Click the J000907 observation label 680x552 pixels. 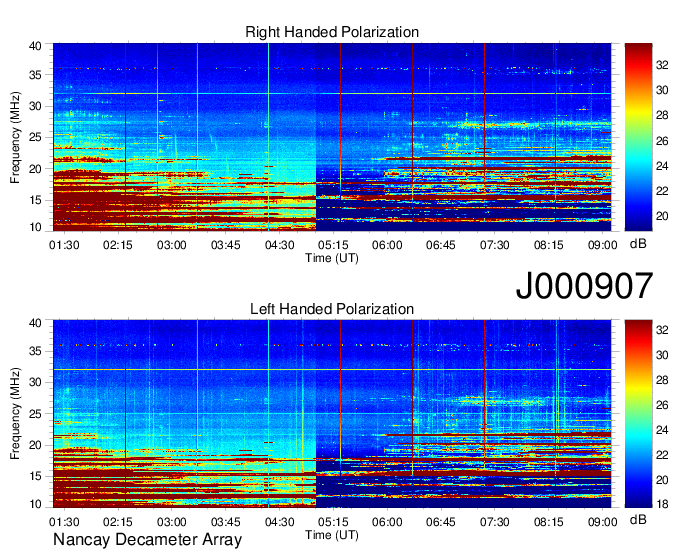(584, 286)
